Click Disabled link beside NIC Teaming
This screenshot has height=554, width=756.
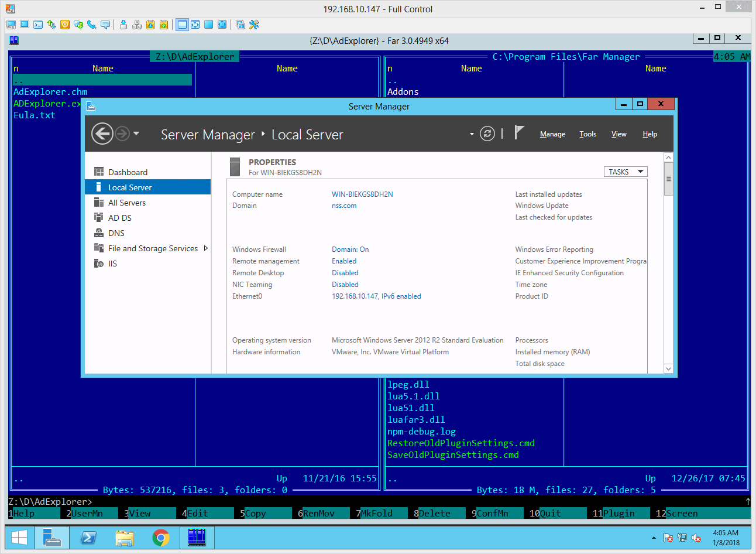click(x=345, y=285)
